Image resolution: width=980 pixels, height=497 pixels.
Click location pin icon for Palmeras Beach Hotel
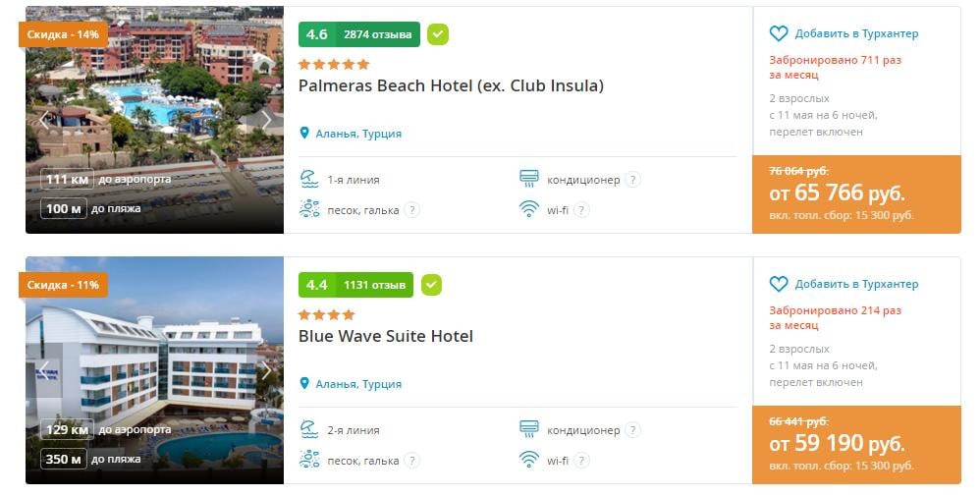pyautogui.click(x=305, y=134)
